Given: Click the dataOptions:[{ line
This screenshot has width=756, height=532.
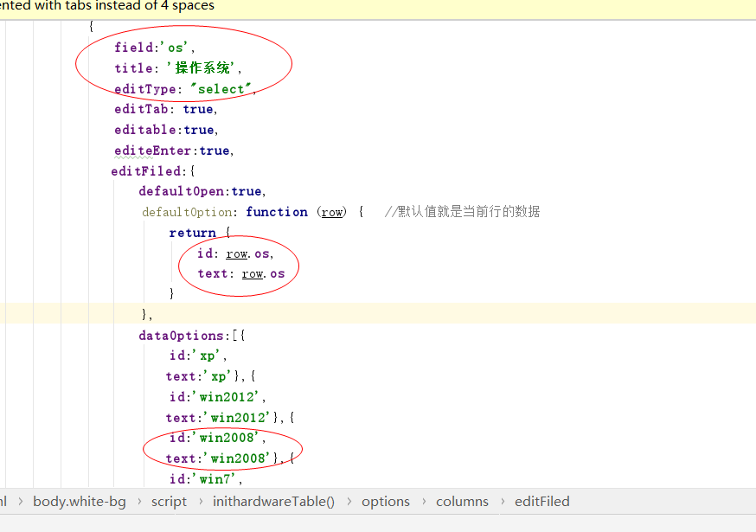Looking at the screenshot, I should point(192,336).
